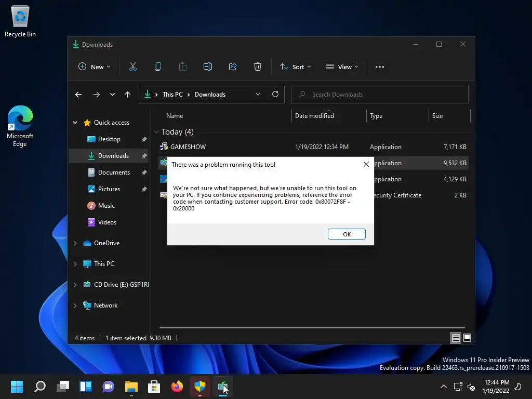Select Pictures in navigation pane

pyautogui.click(x=109, y=189)
